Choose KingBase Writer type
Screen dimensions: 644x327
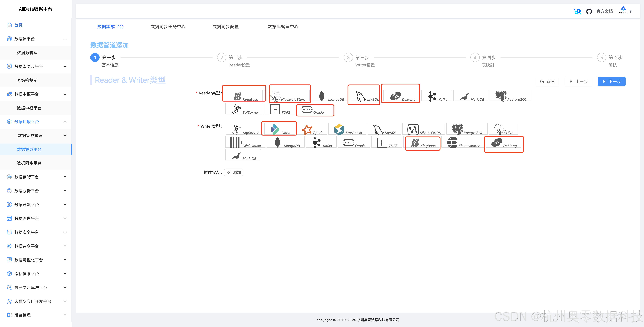[422, 142]
